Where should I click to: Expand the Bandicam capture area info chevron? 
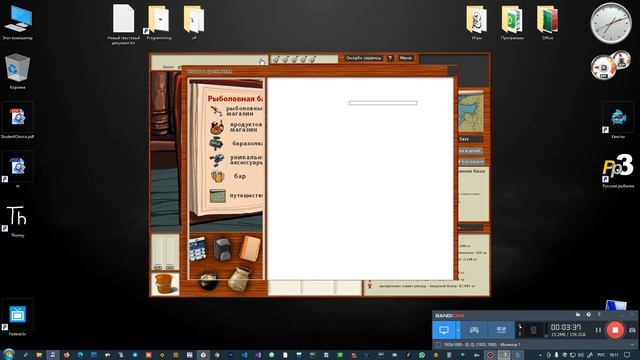632,345
